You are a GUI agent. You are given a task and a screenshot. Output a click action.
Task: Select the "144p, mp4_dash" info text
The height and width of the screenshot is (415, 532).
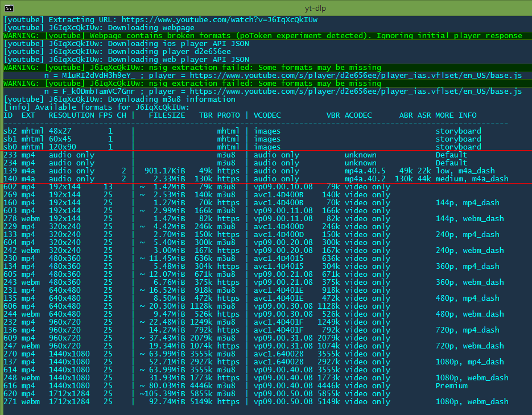(x=468, y=203)
